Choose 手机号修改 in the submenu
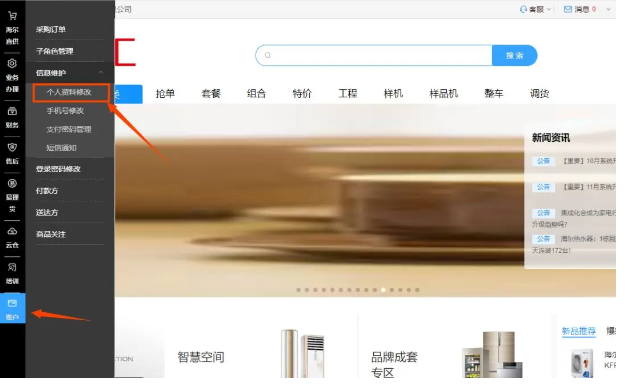The width and height of the screenshot is (627, 385). click(65, 111)
